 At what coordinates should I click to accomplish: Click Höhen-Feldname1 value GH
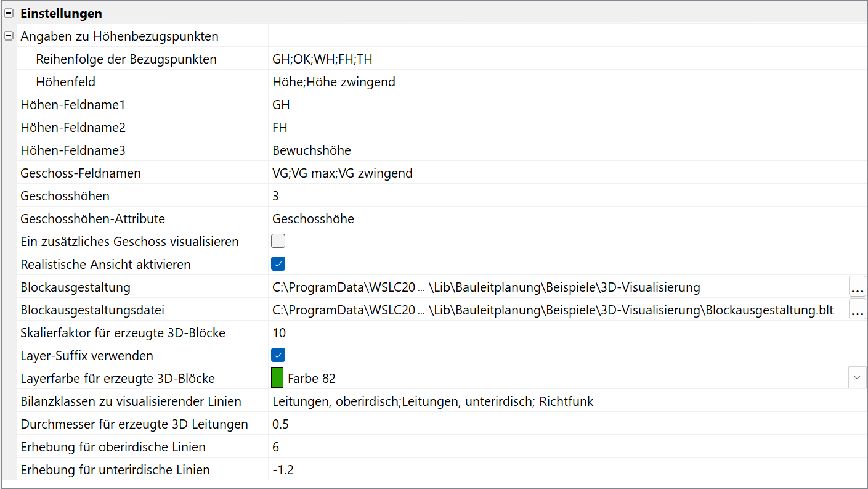[282, 105]
